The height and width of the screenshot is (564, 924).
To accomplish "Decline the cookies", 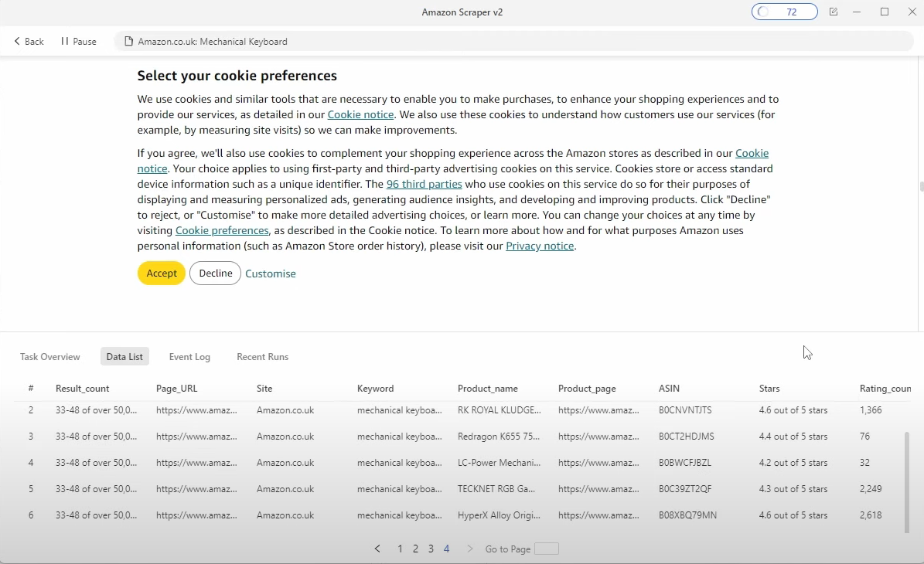I will (215, 274).
